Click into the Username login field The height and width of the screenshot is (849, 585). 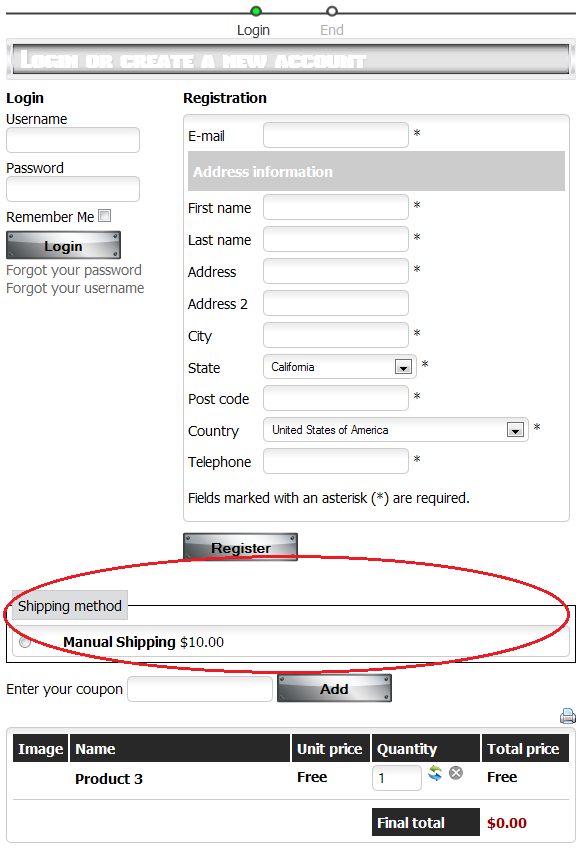coord(73,140)
